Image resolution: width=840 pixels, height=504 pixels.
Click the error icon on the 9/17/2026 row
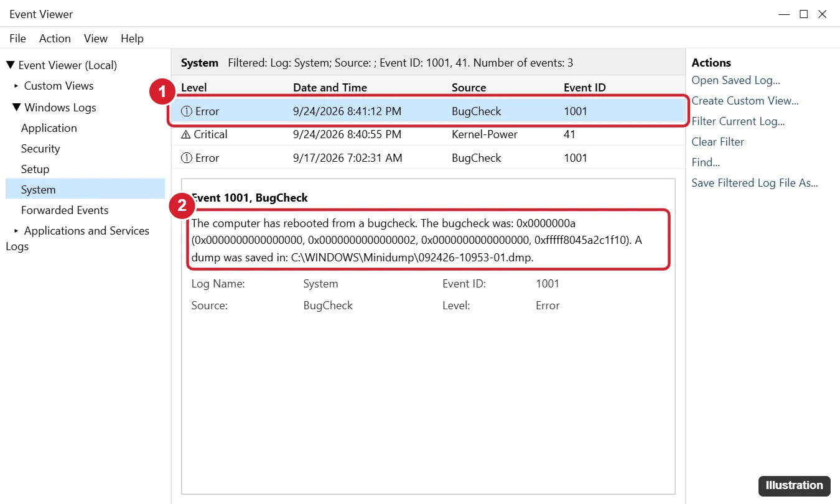[186, 158]
